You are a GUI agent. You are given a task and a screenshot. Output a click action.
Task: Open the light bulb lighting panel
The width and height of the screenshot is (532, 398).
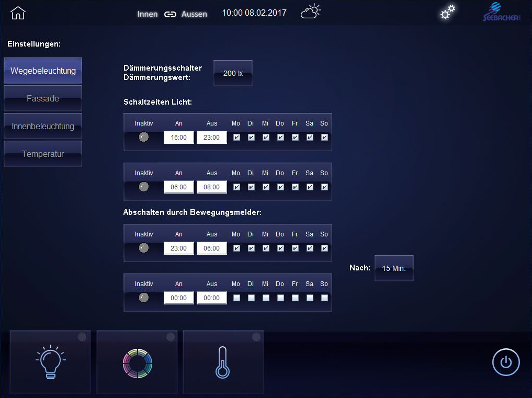(50, 362)
